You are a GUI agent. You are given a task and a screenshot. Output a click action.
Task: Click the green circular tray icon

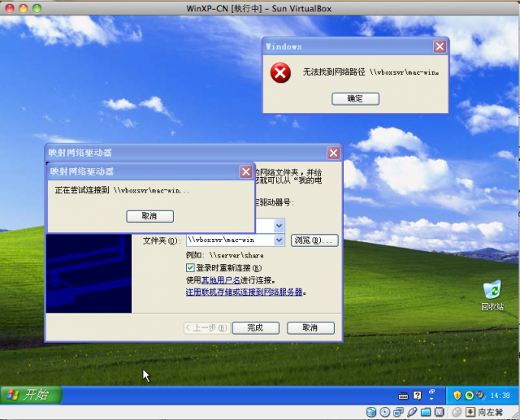pyautogui.click(x=469, y=395)
